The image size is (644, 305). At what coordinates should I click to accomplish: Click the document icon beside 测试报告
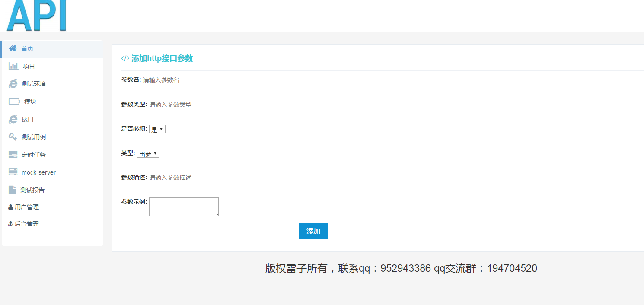click(x=13, y=190)
